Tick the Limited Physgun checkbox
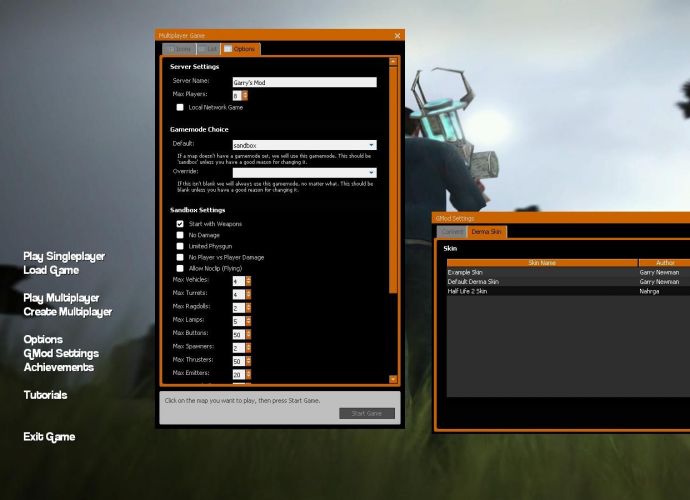The height and width of the screenshot is (500, 690). [180, 246]
